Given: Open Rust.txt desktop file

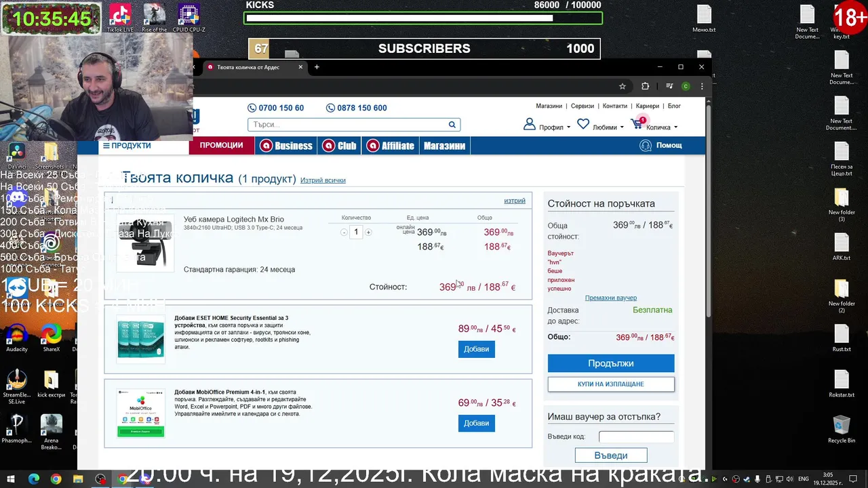Looking at the screenshot, I should tap(842, 338).
